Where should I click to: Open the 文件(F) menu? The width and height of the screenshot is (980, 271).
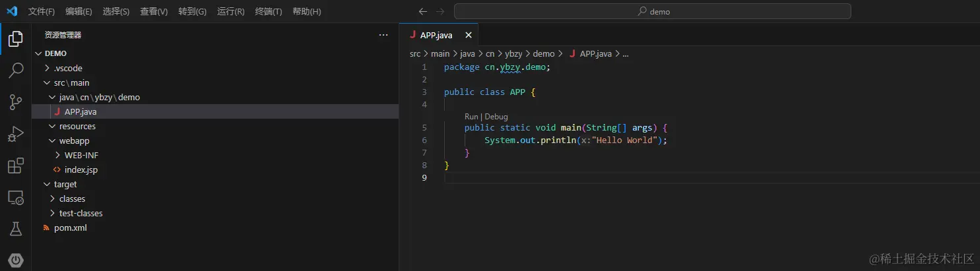pos(42,11)
